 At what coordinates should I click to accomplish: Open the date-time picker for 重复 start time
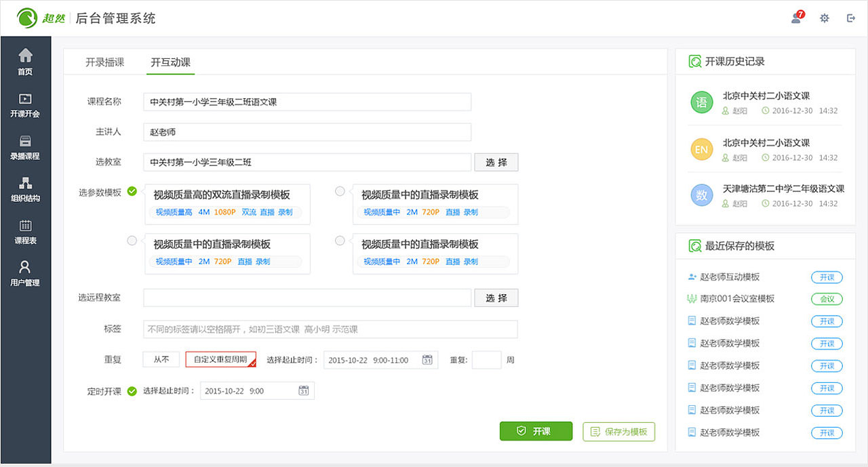pyautogui.click(x=427, y=360)
